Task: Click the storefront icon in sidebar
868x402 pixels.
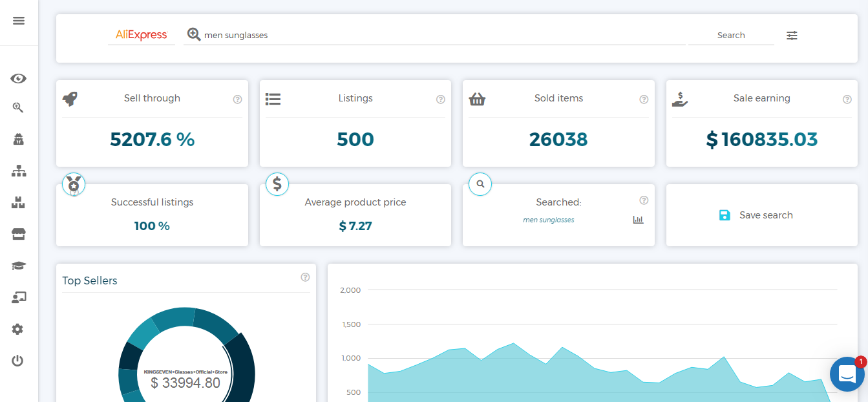Action: pyautogui.click(x=19, y=234)
